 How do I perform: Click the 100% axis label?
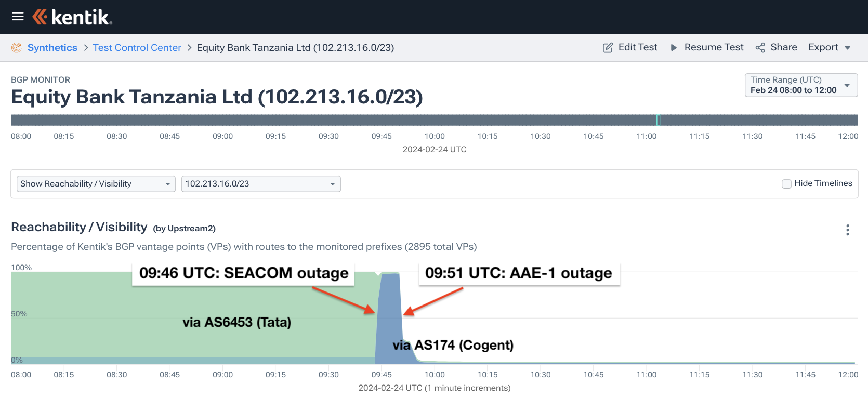coord(21,268)
